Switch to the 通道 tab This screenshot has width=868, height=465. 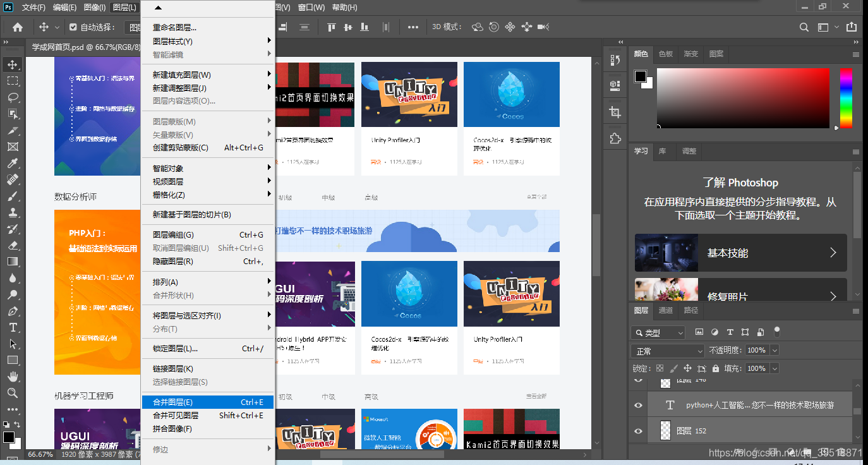point(666,310)
